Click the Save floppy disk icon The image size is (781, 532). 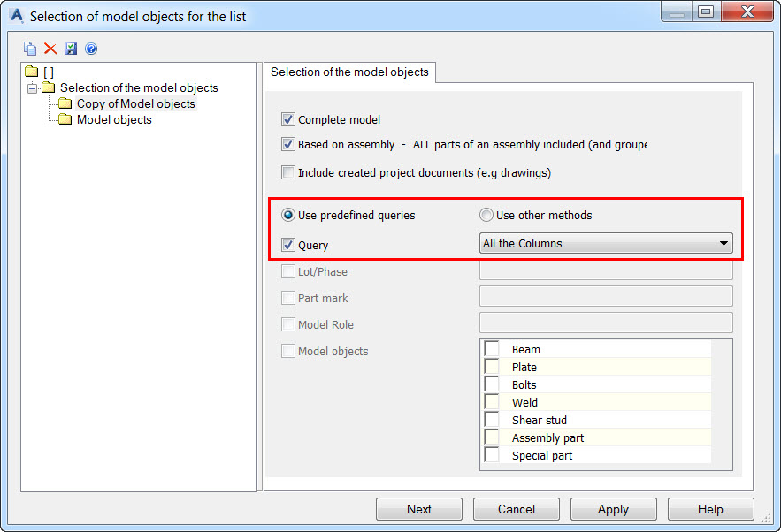[71, 49]
